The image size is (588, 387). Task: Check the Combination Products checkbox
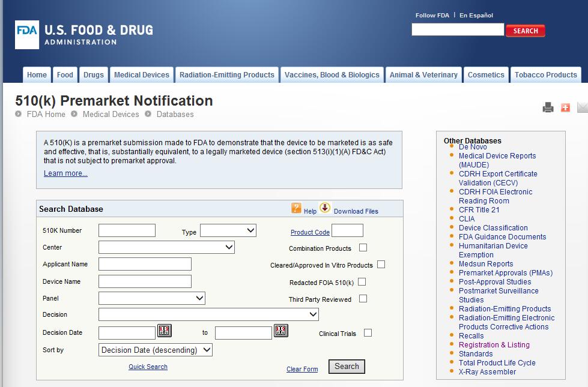coord(363,248)
